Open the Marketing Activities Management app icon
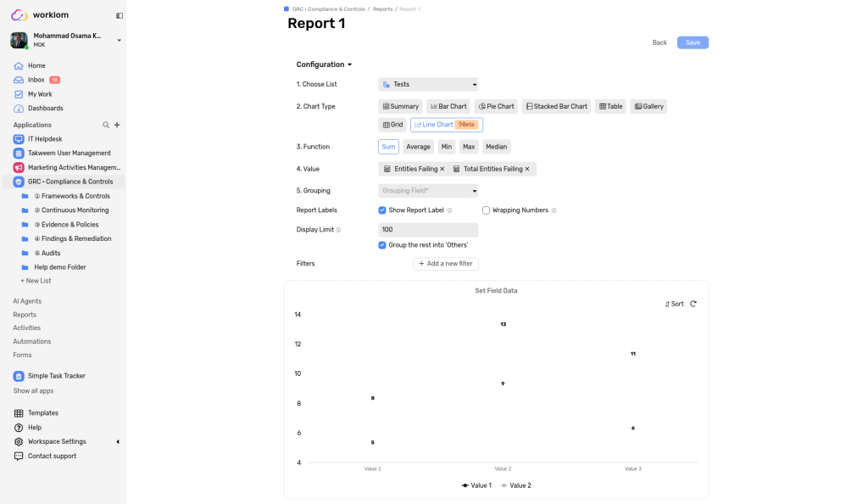The image size is (868, 504). pyautogui.click(x=19, y=167)
